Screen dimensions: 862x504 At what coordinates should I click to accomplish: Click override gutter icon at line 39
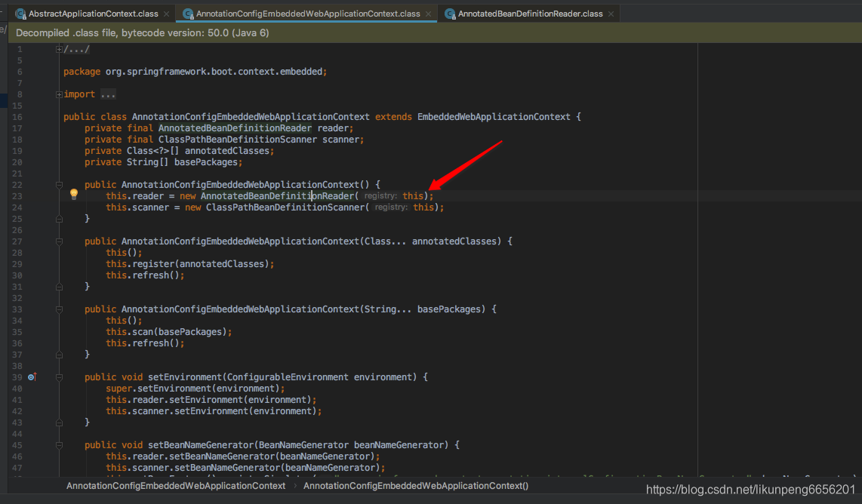(32, 376)
